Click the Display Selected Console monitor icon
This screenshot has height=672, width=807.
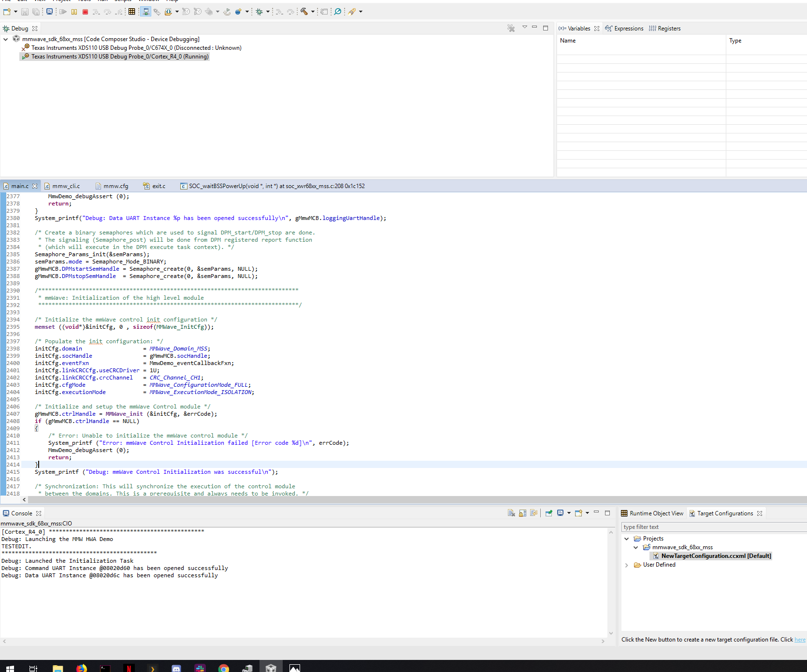[560, 513]
